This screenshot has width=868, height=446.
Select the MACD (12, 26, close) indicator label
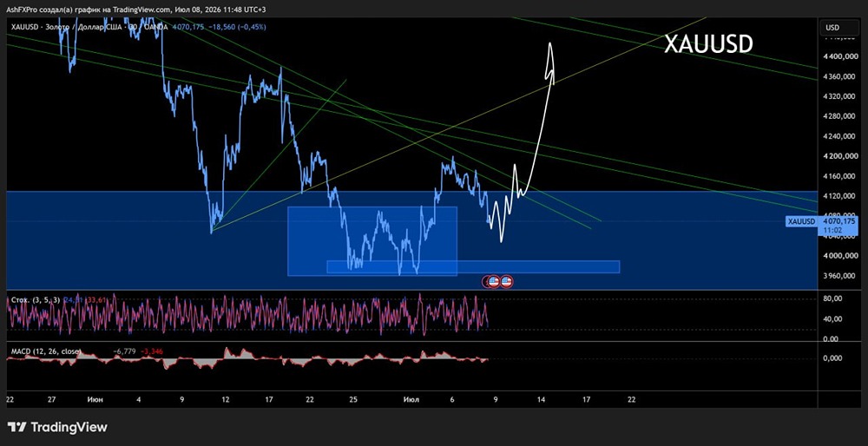click(46, 351)
